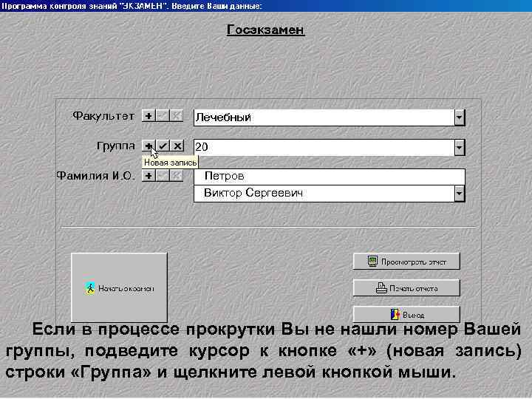Viewport: 532px width, 399px height.
Task: Click the Группа label
Action: 116,146
